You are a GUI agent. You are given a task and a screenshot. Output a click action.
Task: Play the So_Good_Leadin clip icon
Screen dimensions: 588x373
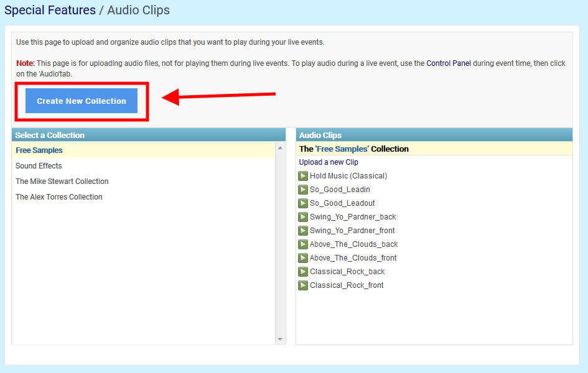[303, 190]
